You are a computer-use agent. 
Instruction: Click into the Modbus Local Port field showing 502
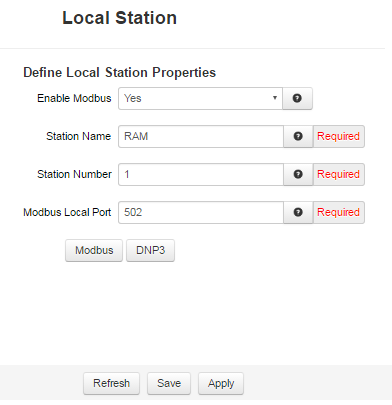pos(201,212)
